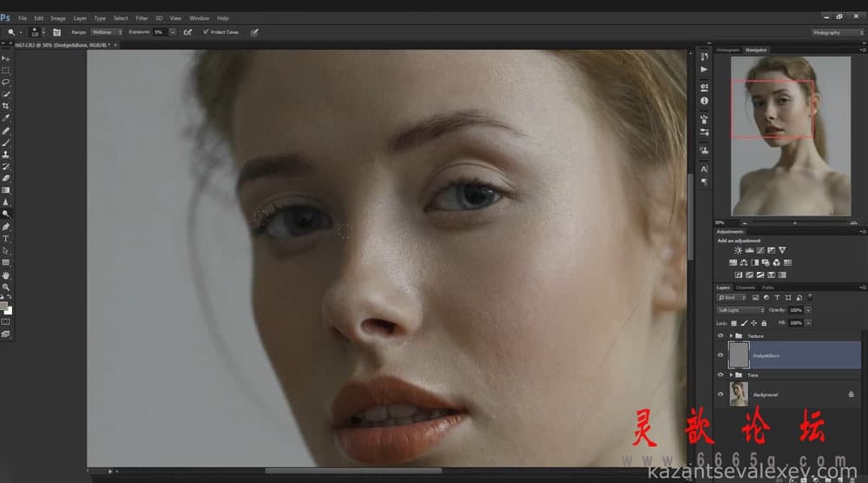Add a Curves adjustment
The height and width of the screenshot is (483, 868).
pos(760,250)
